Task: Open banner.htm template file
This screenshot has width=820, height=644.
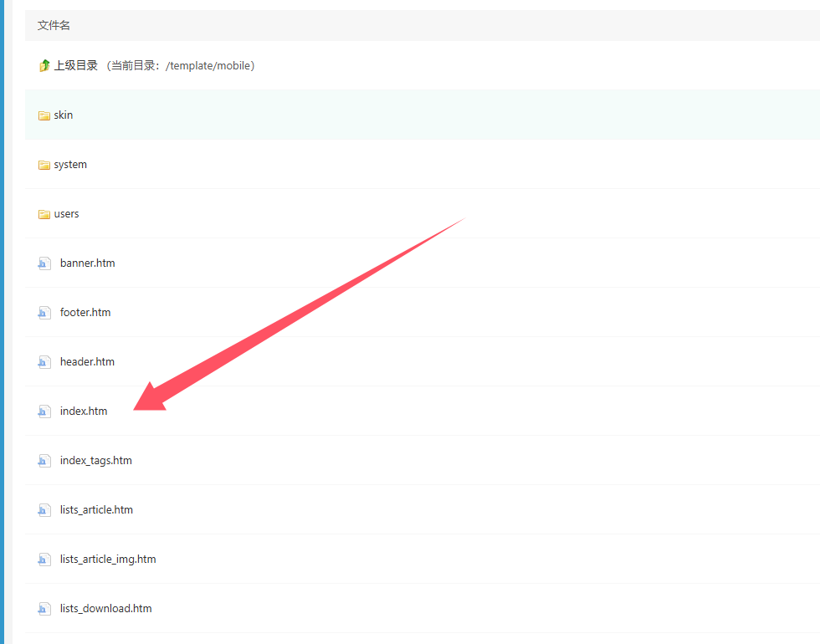Action: (87, 263)
